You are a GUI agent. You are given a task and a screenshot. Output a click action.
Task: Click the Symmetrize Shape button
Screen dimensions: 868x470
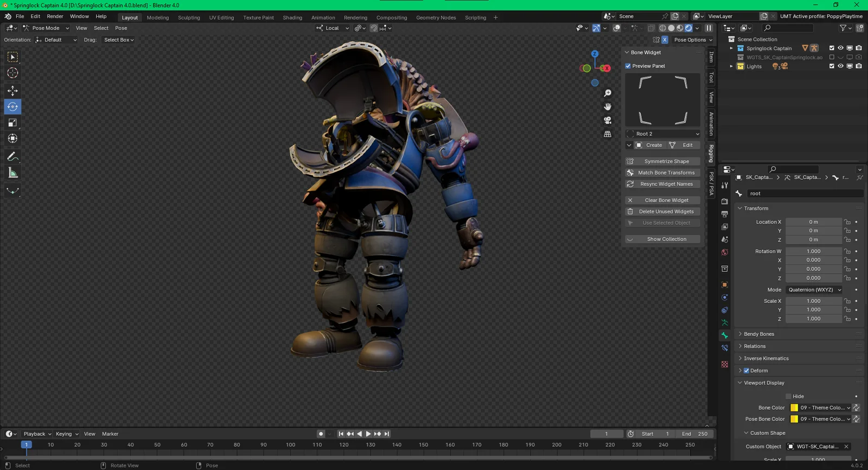[x=666, y=161]
